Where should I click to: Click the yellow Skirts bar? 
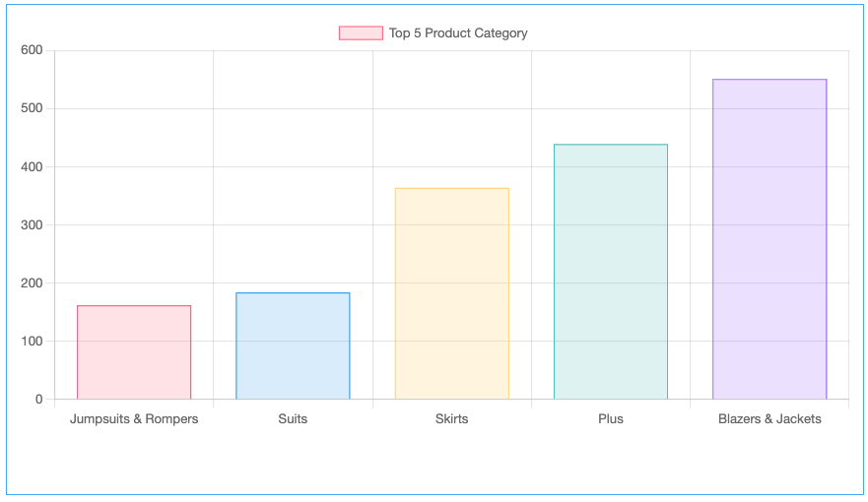[x=452, y=293]
